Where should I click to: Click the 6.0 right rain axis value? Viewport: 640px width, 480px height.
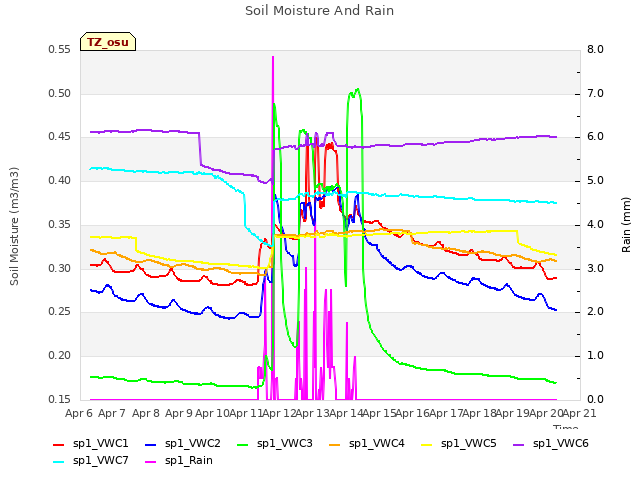pyautogui.click(x=595, y=136)
